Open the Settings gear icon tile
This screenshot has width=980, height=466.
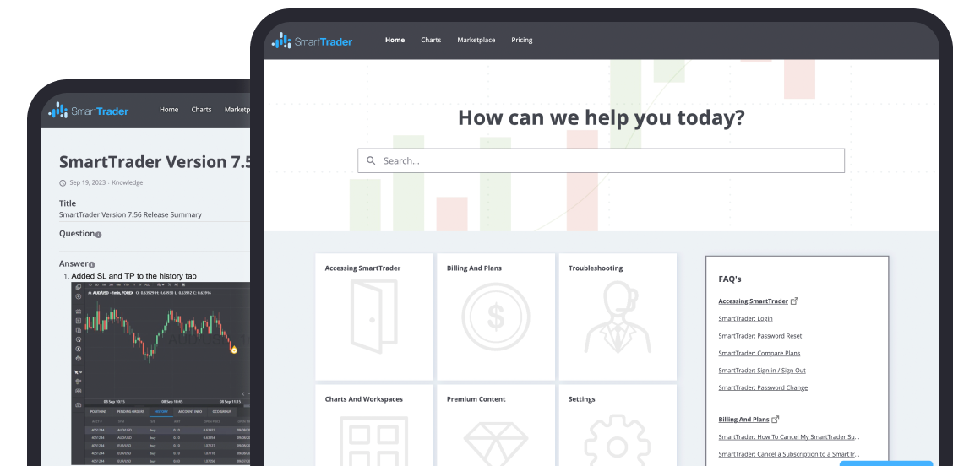click(x=617, y=442)
